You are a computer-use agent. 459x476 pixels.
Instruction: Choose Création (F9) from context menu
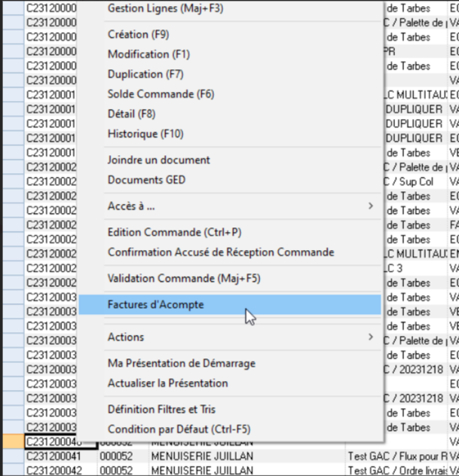click(x=139, y=35)
